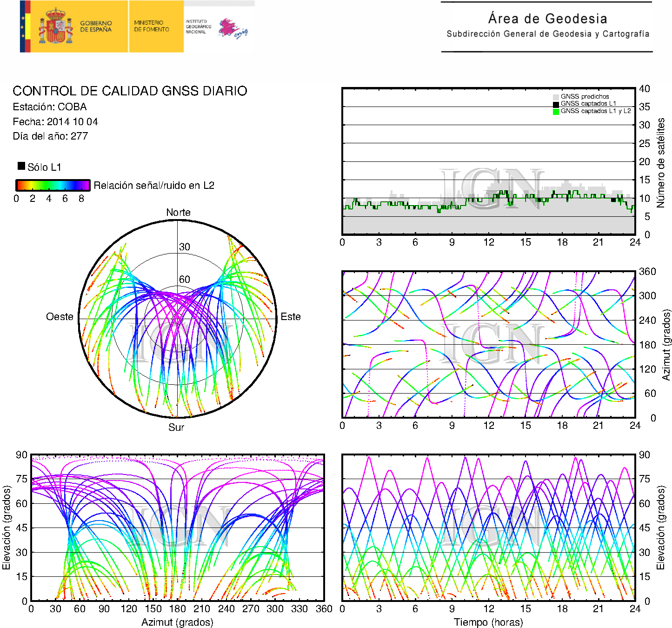Click Subdirección General de Geodesia y Cartografía
Image resolution: width=672 pixels, height=628 pixels.
[547, 34]
